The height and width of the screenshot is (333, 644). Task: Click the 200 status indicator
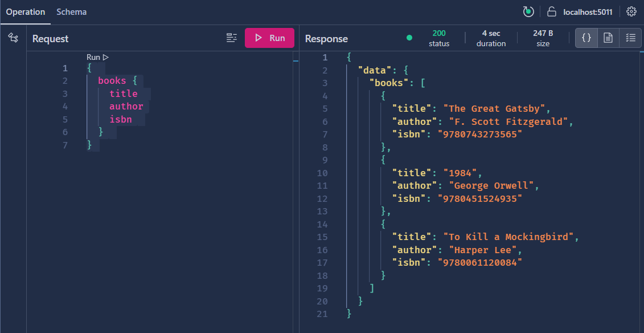pyautogui.click(x=439, y=38)
